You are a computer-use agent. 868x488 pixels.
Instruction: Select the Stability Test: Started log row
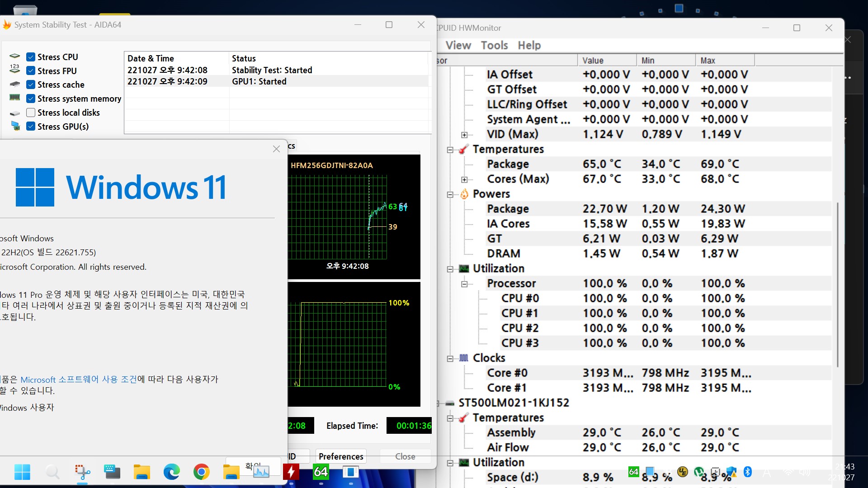[x=276, y=70]
